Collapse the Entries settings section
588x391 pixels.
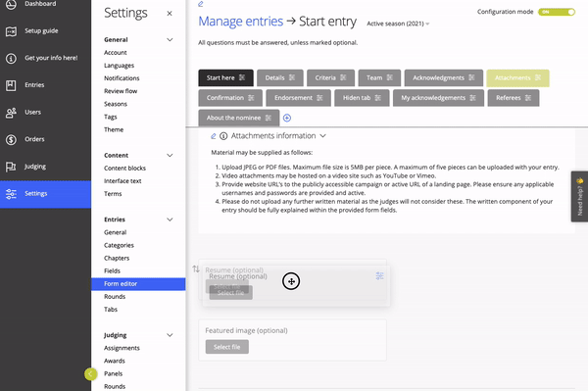pyautogui.click(x=170, y=220)
